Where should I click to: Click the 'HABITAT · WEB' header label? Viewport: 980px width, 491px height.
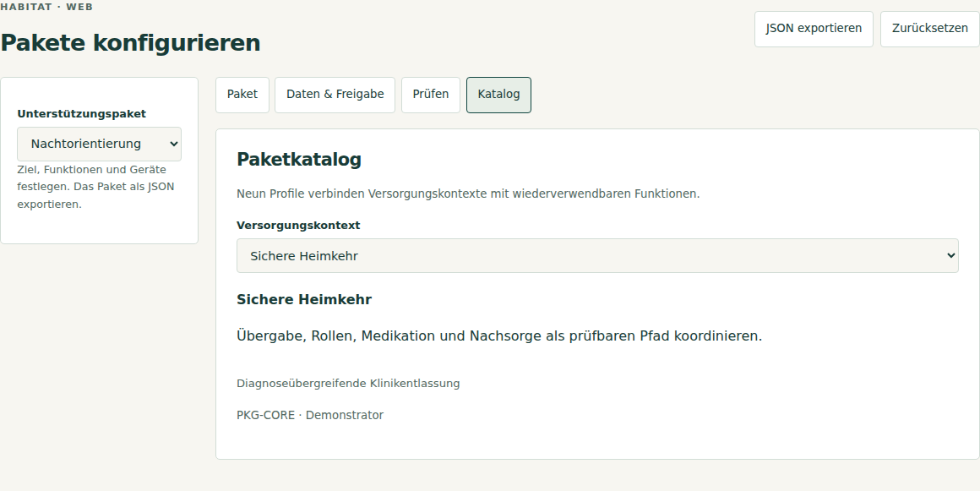(x=46, y=8)
